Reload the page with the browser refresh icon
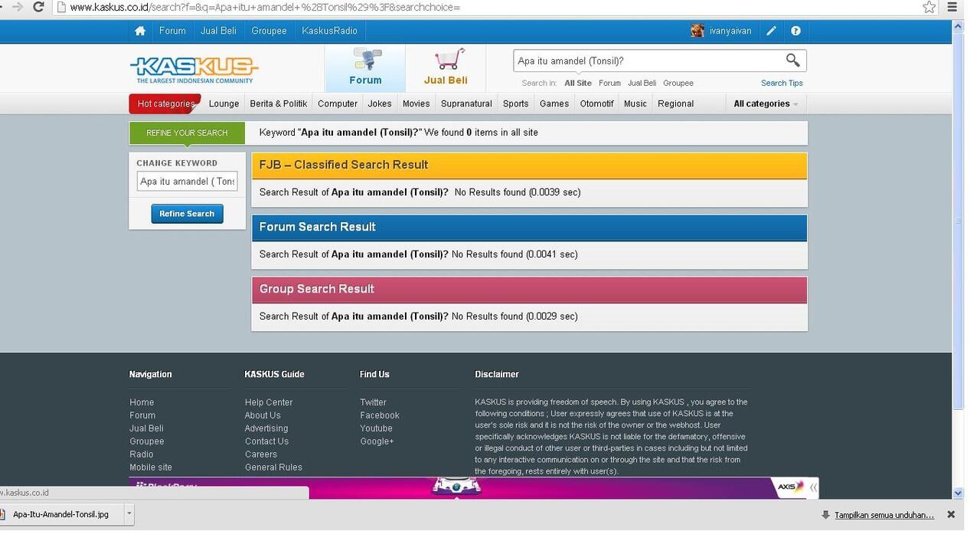The image size is (980, 554). 38,7
